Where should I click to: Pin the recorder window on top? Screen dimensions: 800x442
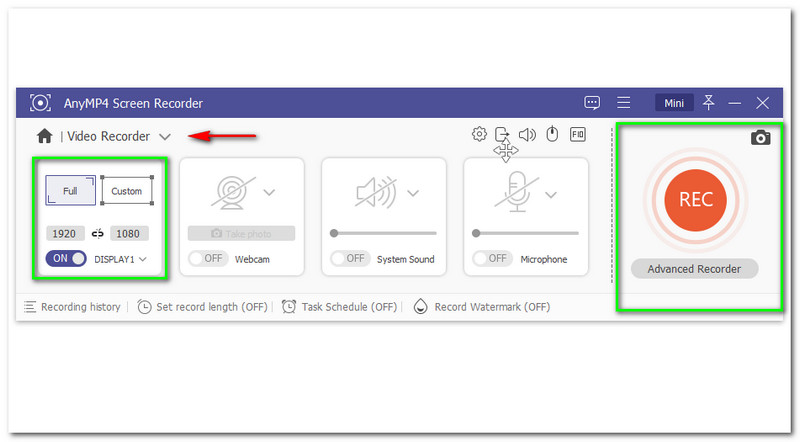point(708,102)
